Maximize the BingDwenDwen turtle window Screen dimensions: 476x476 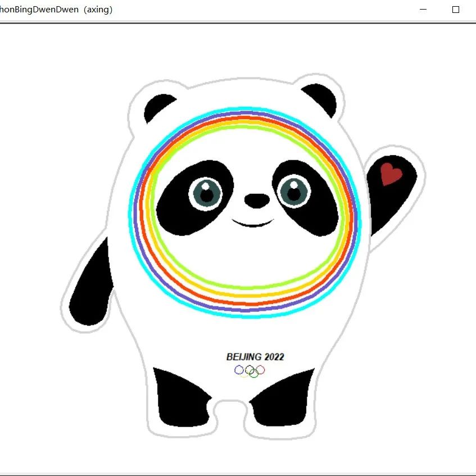click(455, 10)
